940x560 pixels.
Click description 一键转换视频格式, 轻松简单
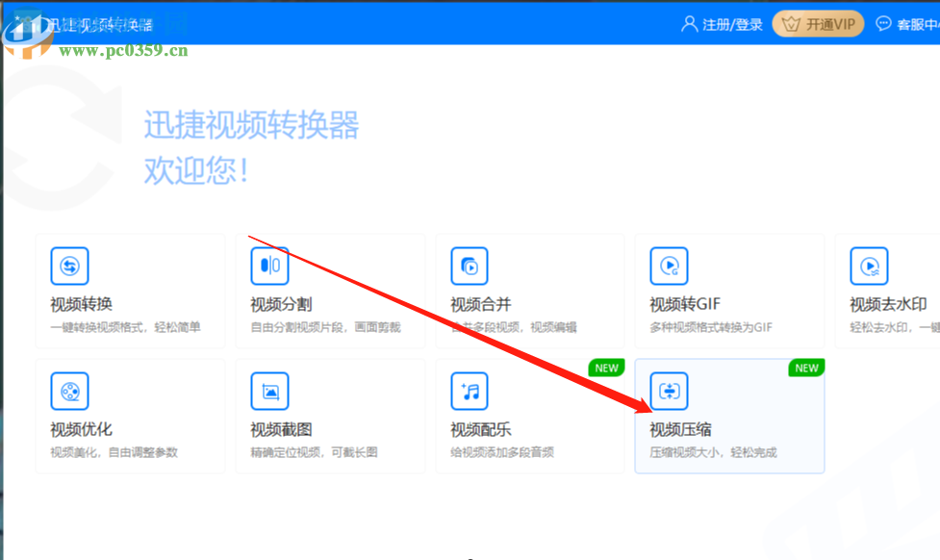(125, 327)
